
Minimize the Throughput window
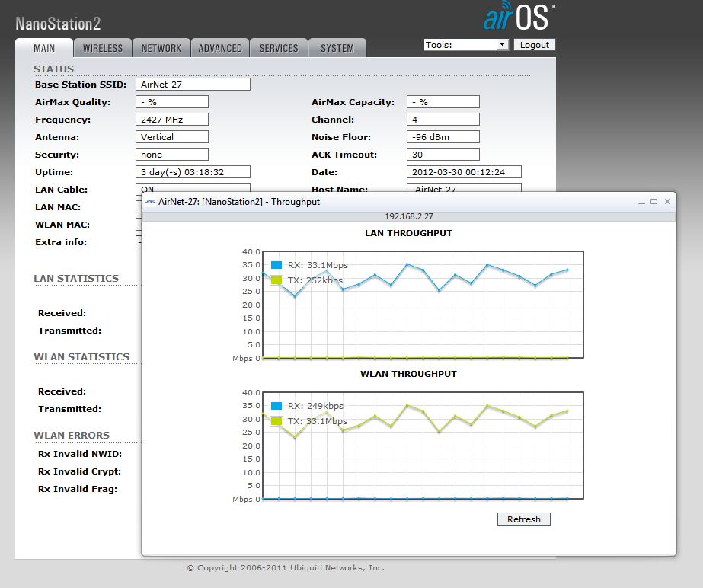641,202
